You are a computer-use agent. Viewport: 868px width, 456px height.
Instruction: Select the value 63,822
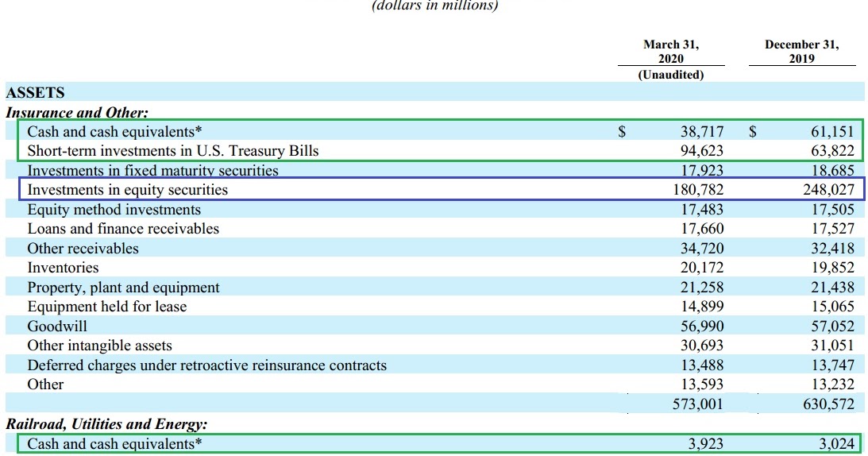832,151
